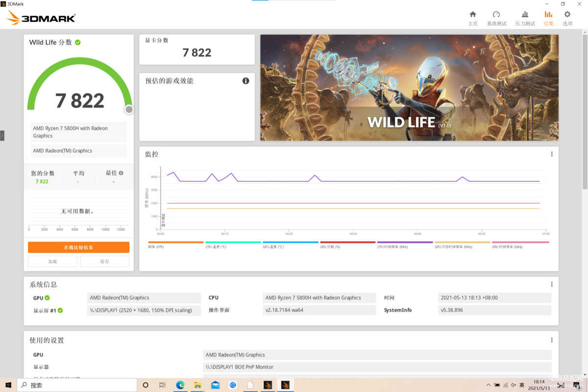Expand the side panel handle on the left edge

[x=2, y=135]
